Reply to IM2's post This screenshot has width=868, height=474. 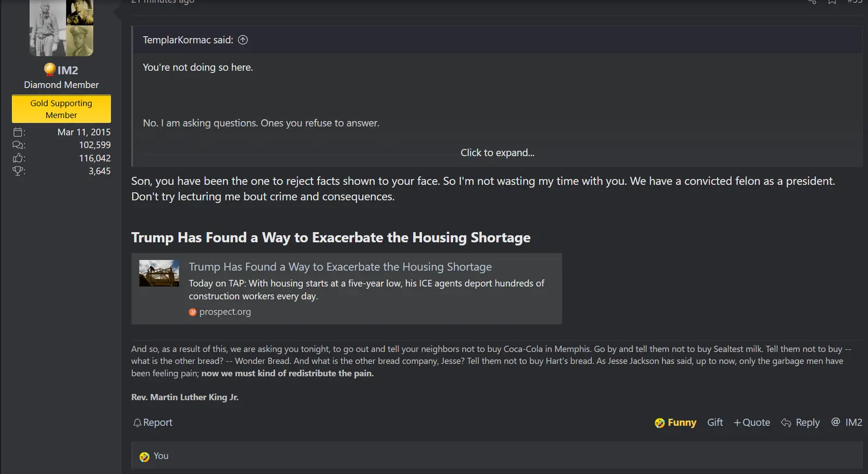pyautogui.click(x=801, y=422)
